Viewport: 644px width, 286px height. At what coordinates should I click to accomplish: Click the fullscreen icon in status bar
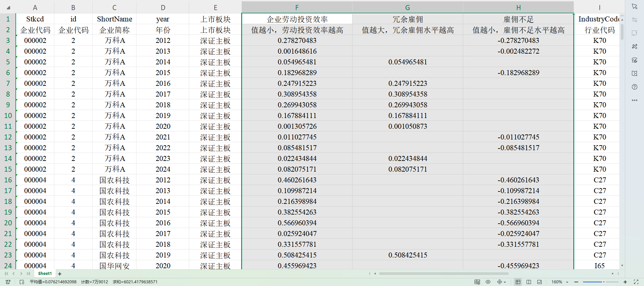pos(636,282)
